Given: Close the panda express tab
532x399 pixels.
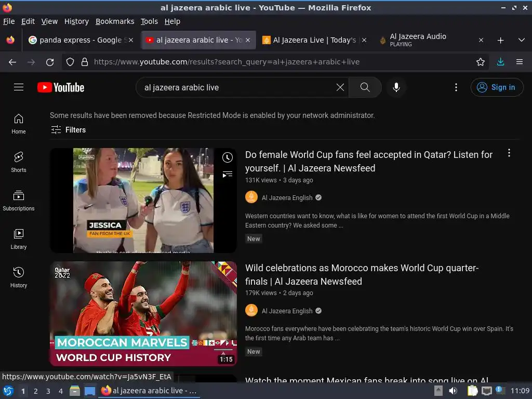Looking at the screenshot, I should pos(131,40).
